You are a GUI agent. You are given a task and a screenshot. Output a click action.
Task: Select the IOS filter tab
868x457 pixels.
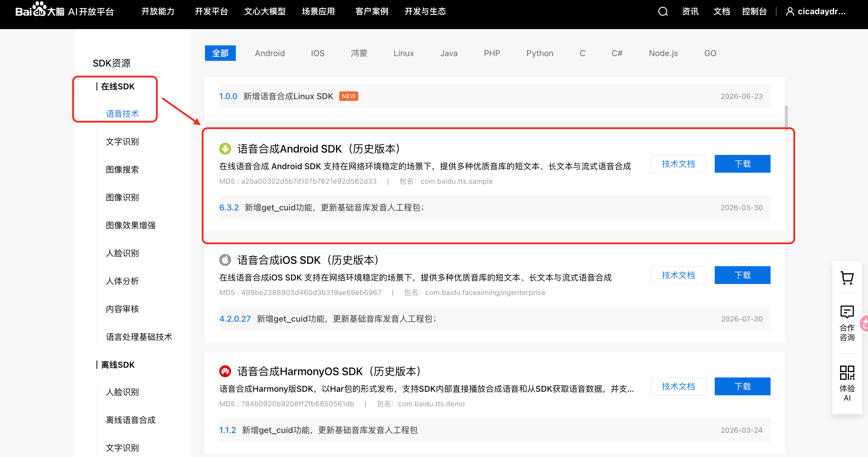[318, 53]
